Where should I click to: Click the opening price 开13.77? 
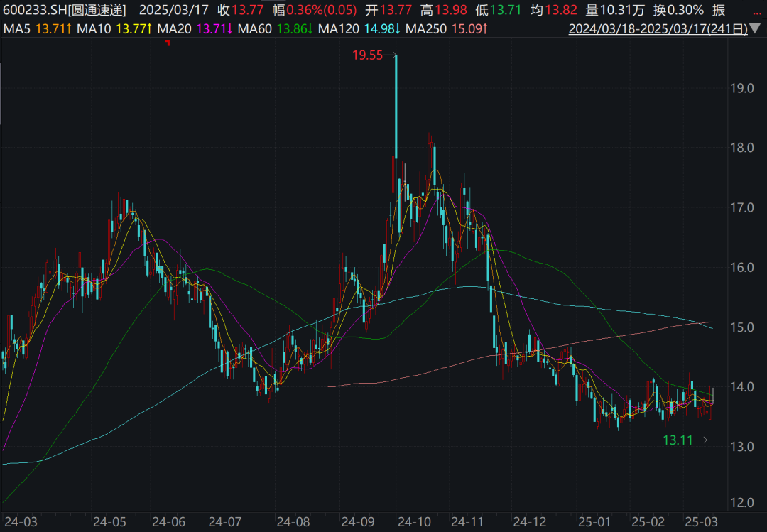(x=388, y=10)
